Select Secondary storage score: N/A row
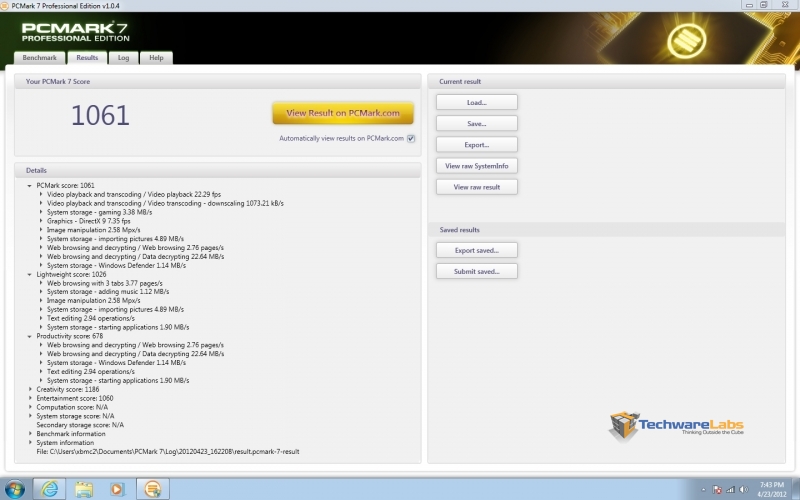Screen dimensions: 800x500 point(80,425)
